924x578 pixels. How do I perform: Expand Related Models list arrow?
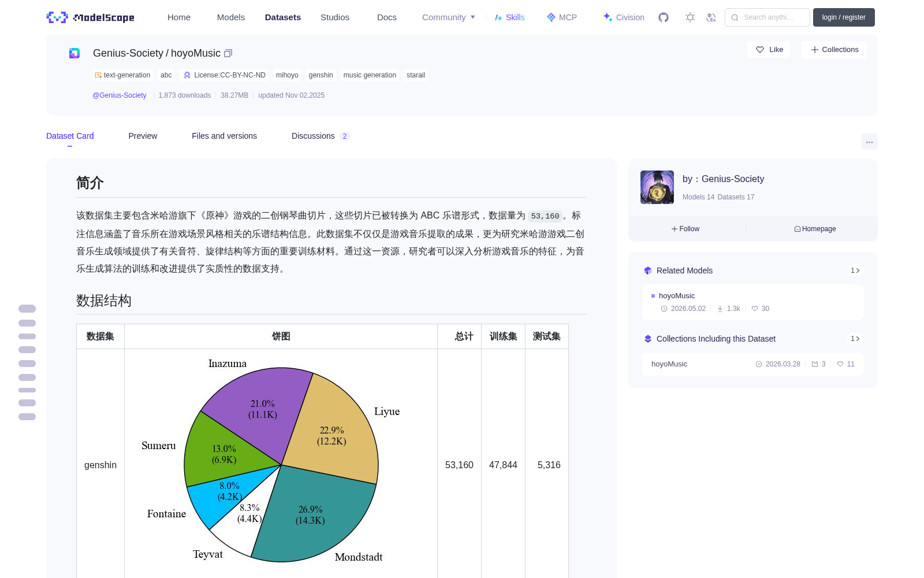855,271
